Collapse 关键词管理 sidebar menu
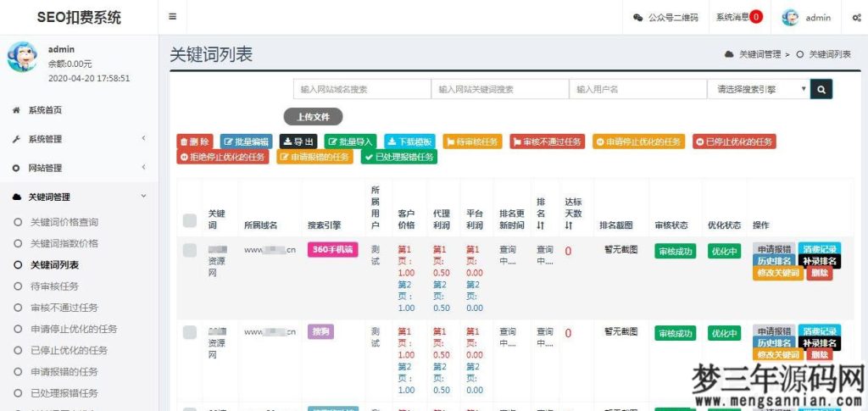868x411 pixels. [x=79, y=197]
